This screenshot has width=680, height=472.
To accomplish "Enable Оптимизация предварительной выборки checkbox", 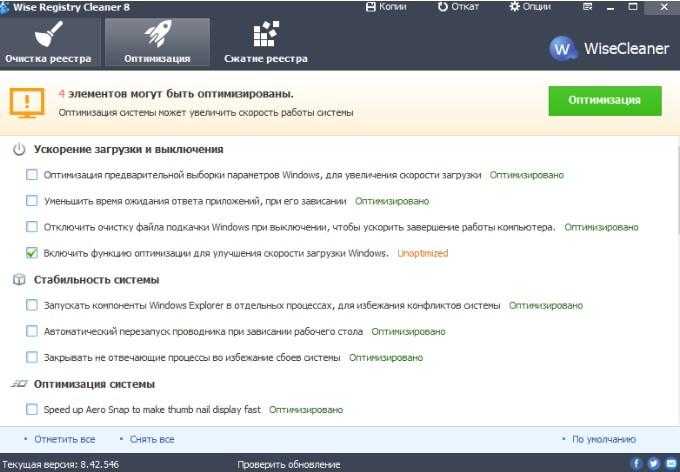I will [32, 175].
